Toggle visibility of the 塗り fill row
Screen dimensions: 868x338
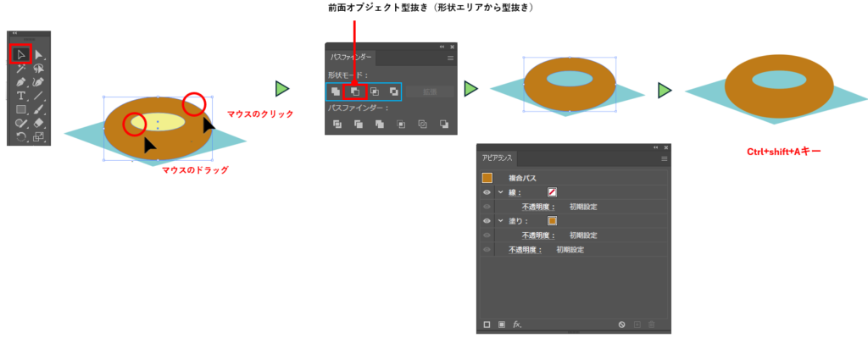tap(487, 221)
